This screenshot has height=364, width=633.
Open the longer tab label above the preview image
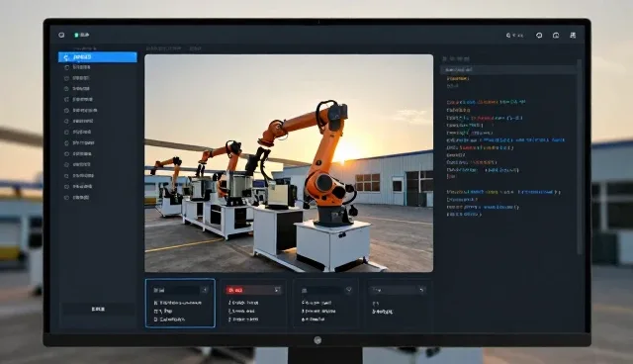[163, 48]
